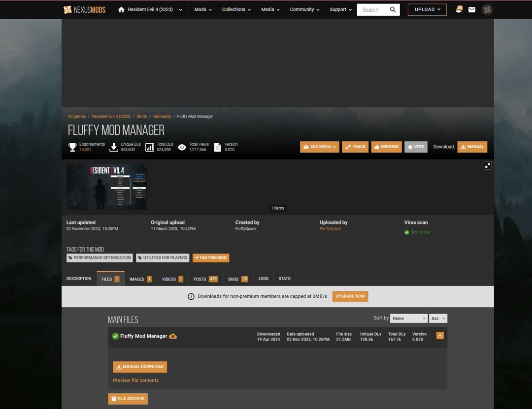Go to Gameplay breadcrumb link
This screenshot has width=532, height=409.
click(x=162, y=116)
